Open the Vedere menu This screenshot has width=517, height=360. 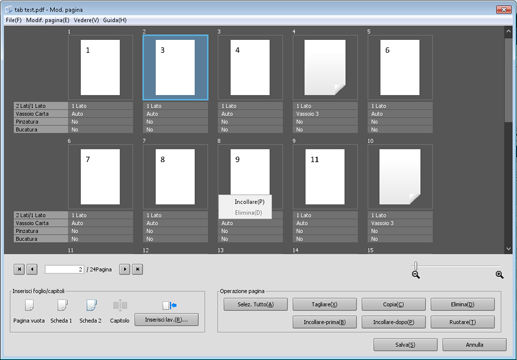pos(86,20)
